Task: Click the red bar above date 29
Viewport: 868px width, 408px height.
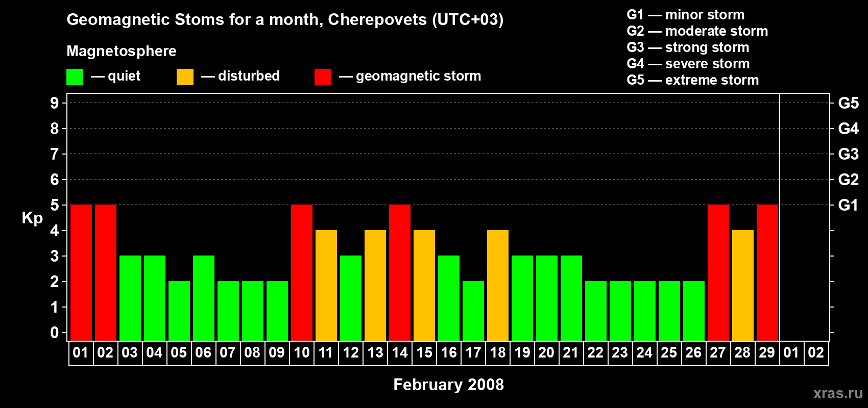Action: [x=767, y=272]
